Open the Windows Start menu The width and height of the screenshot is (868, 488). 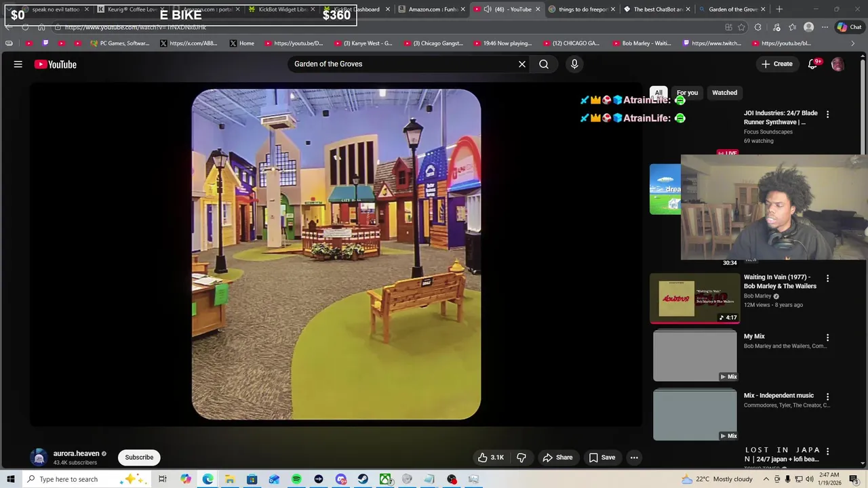[11, 479]
